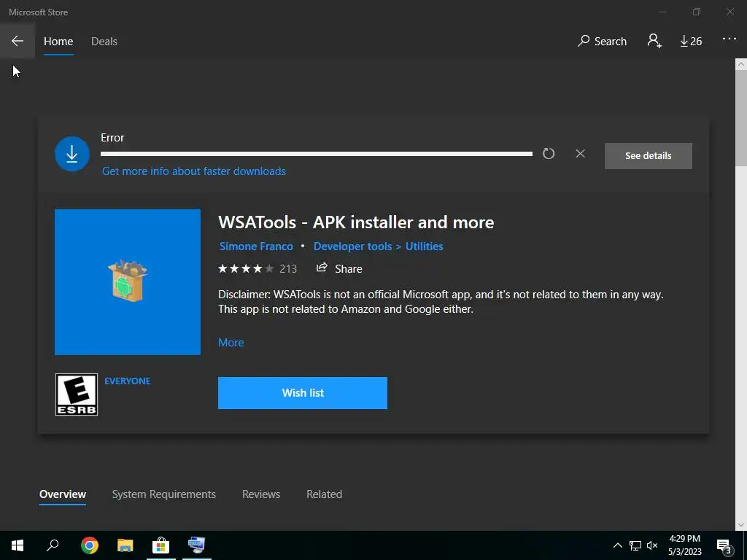Viewport: 747px width, 560px height.
Task: Open taskbar search magnifier
Action: [53, 545]
